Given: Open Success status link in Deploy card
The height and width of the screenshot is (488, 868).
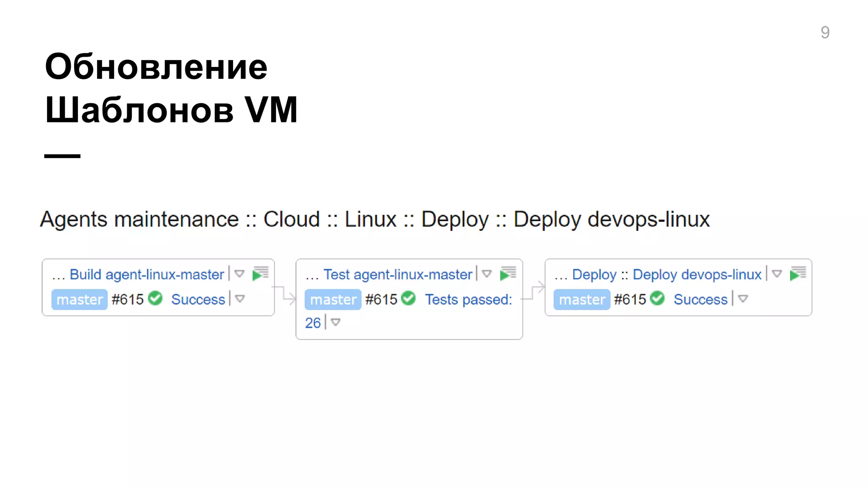Looking at the screenshot, I should 701,299.
